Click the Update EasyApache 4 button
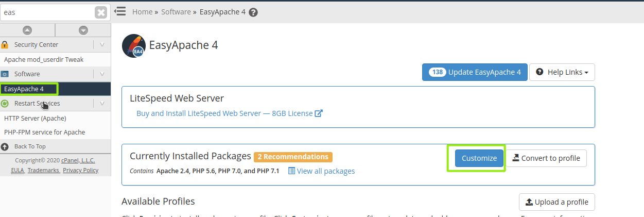The image size is (644, 217). click(474, 72)
